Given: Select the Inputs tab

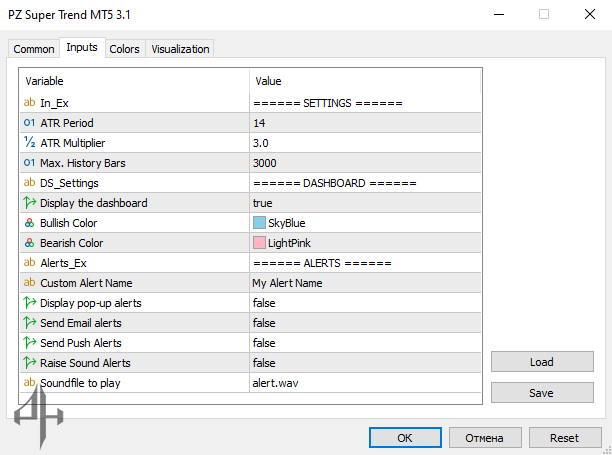Looking at the screenshot, I should click(82, 48).
